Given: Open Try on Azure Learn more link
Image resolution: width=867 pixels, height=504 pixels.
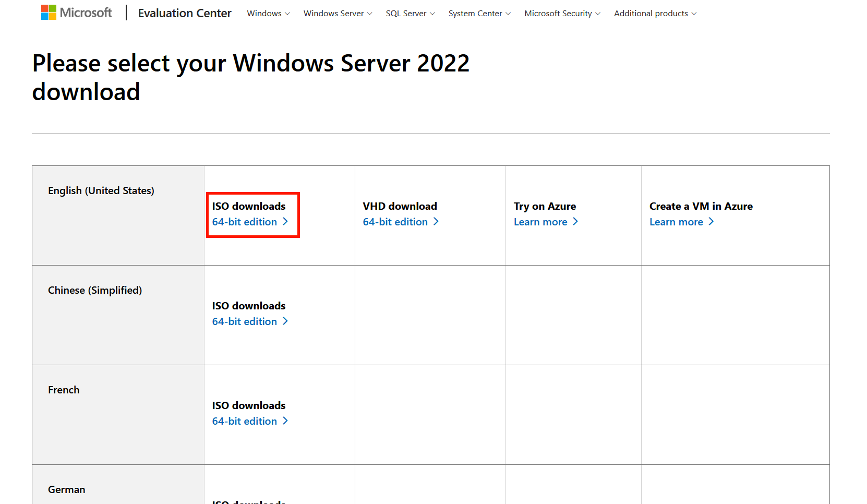Looking at the screenshot, I should click(546, 222).
